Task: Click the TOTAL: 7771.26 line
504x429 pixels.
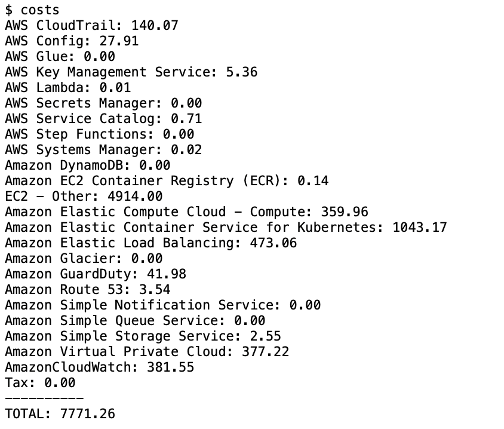Action: [60, 414]
